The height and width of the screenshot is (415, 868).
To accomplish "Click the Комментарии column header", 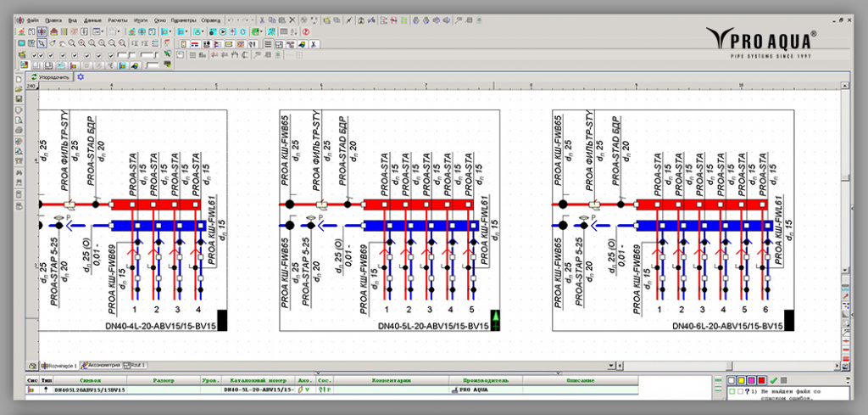I will (391, 381).
